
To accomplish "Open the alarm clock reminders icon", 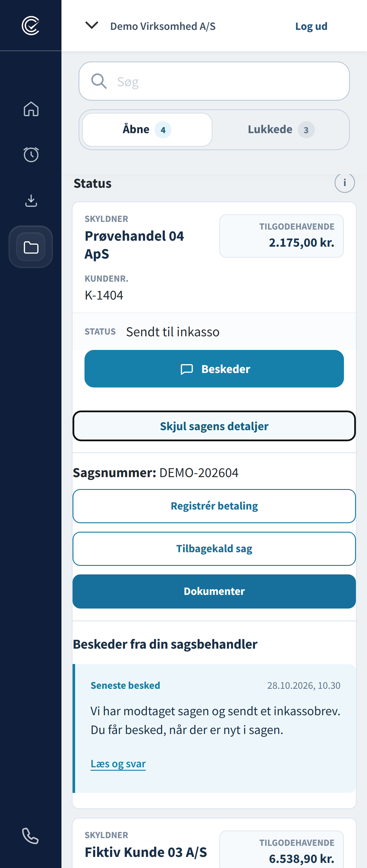I will 31,154.
